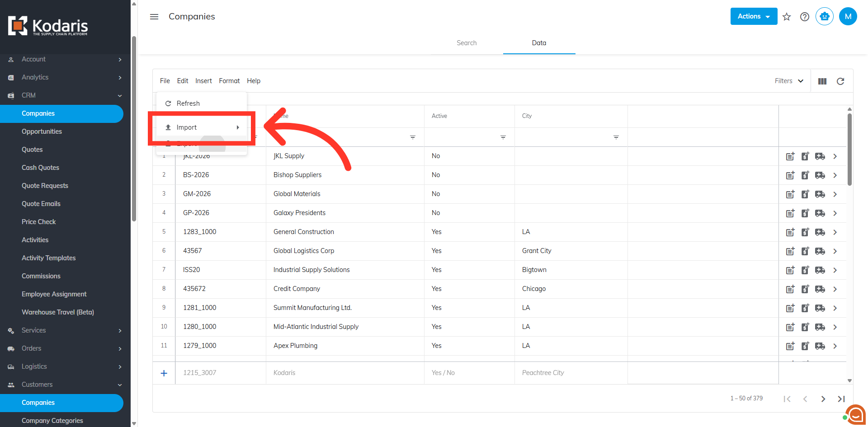The width and height of the screenshot is (868, 427).
Task: Expand the Logistics sidebar section
Action: pyautogui.click(x=65, y=366)
